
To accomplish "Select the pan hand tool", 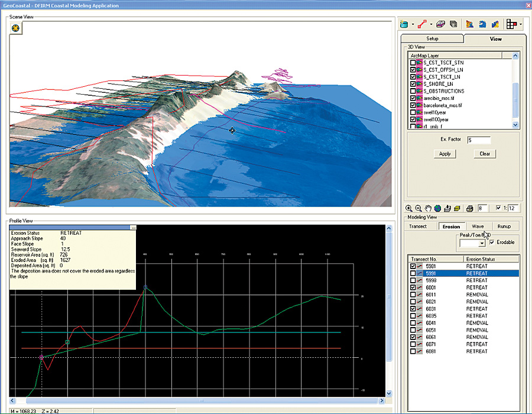I will click(x=427, y=208).
